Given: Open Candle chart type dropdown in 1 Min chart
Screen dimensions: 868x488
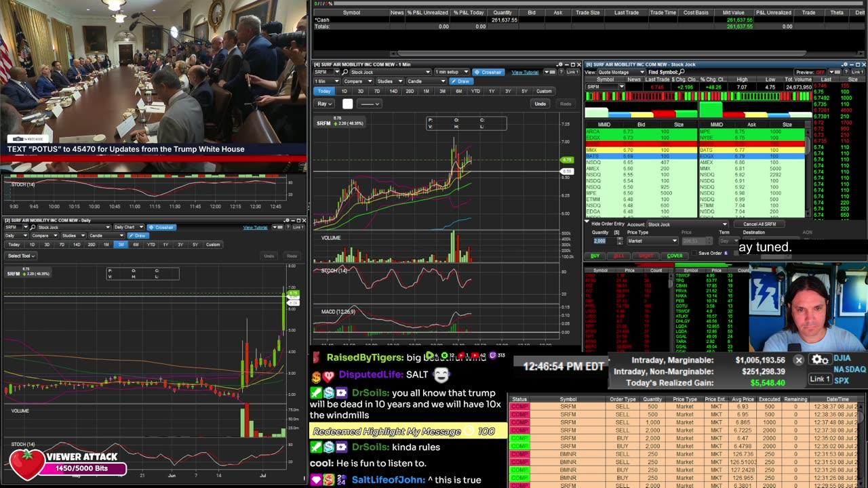Looking at the screenshot, I should point(427,81).
